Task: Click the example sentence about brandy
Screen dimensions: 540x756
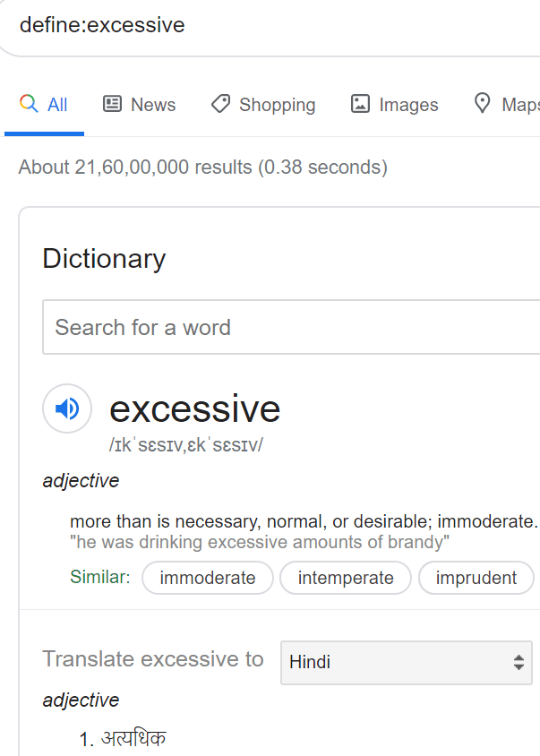Action: 260,542
